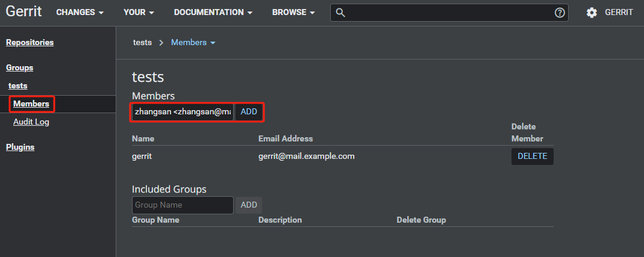The image size is (644, 257).
Task: Go to Repositories in sidebar
Action: 30,43
